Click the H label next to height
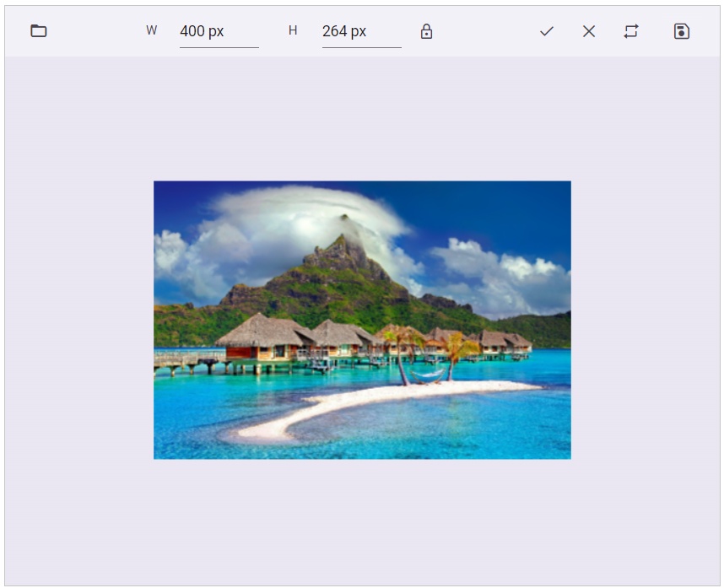This screenshot has width=724, height=588. [x=293, y=30]
